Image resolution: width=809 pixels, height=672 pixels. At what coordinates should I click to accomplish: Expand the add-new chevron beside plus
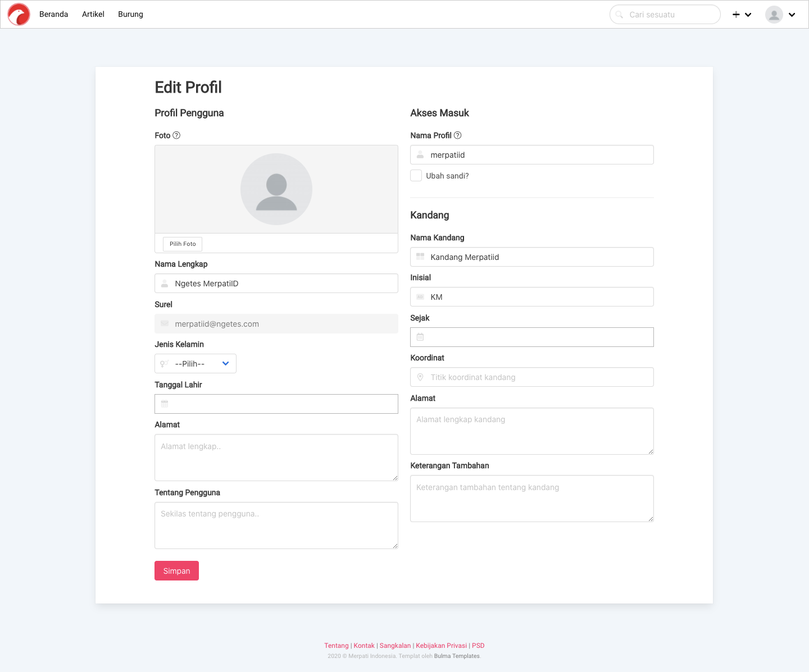tap(748, 15)
